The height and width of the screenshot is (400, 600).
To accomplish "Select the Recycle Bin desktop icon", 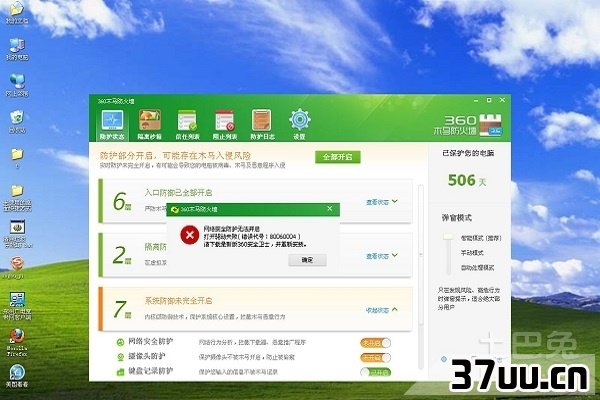I will (16, 121).
